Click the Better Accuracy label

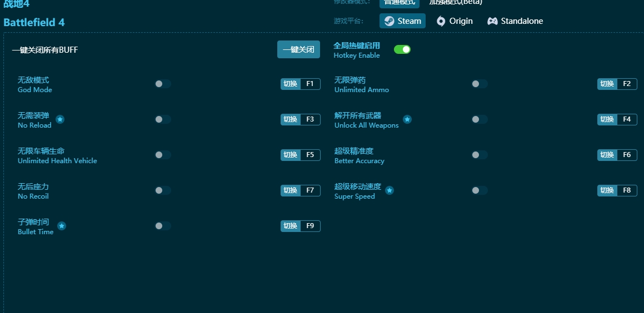[360, 161]
